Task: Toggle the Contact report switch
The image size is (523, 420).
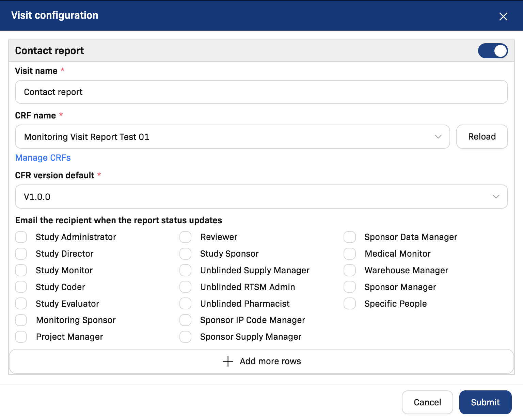Action: click(493, 51)
